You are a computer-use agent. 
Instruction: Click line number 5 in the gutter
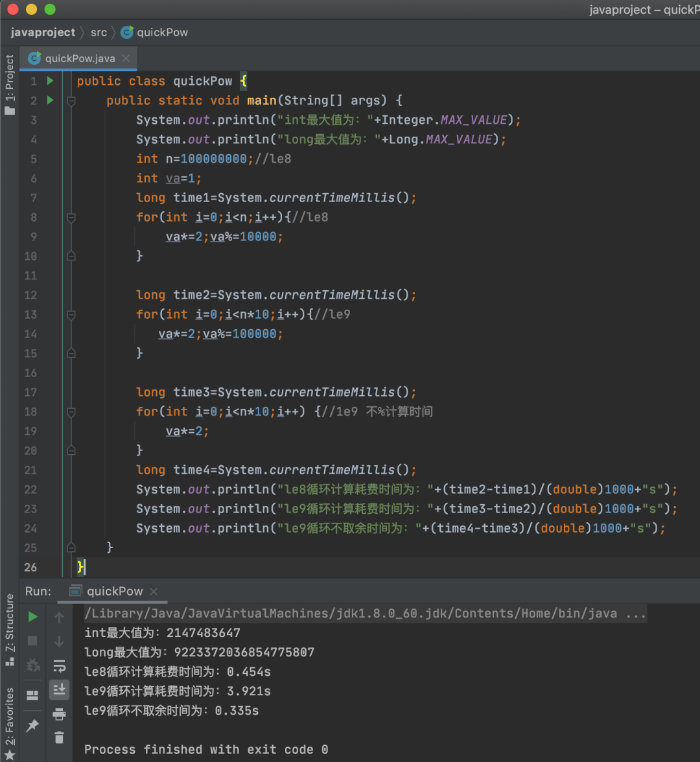point(34,159)
